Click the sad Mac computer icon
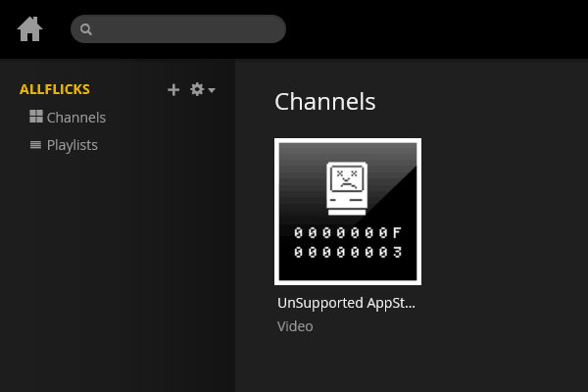Screen dimensions: 588x392 pyautogui.click(x=347, y=189)
